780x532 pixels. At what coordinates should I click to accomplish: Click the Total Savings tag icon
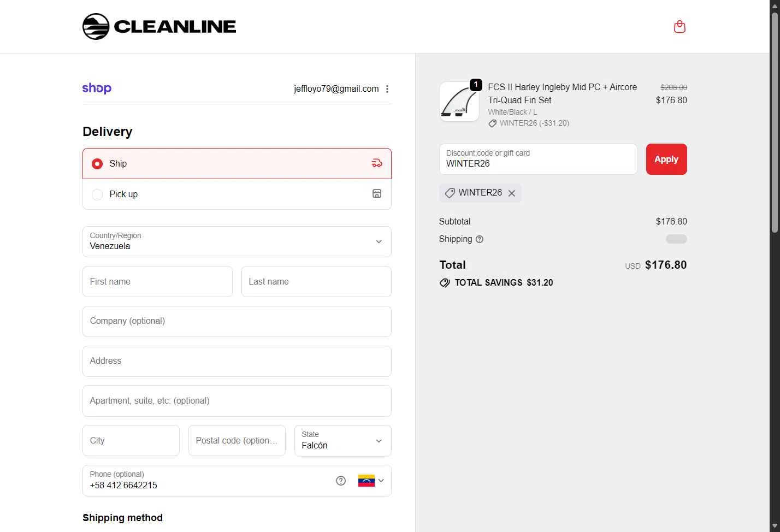445,283
